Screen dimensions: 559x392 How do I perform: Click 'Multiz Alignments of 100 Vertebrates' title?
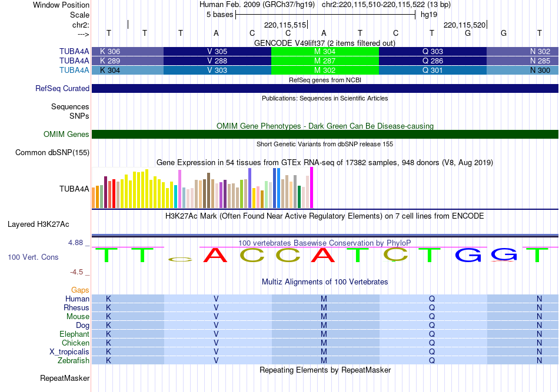[x=325, y=282]
